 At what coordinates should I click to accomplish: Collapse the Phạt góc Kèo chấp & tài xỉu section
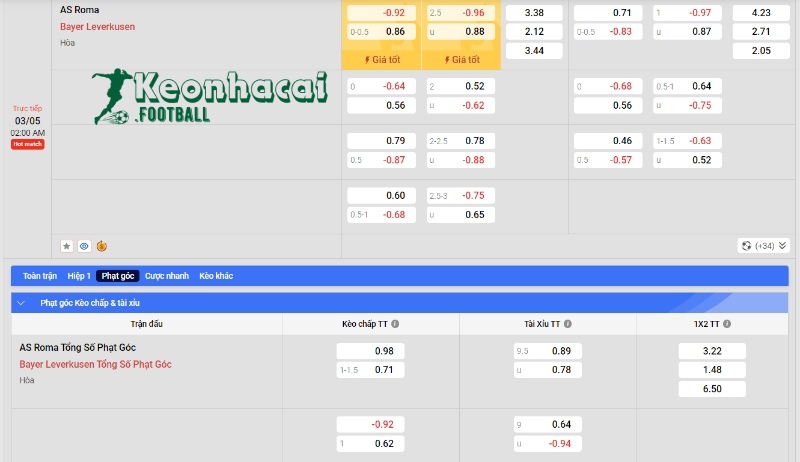pyautogui.click(x=21, y=301)
